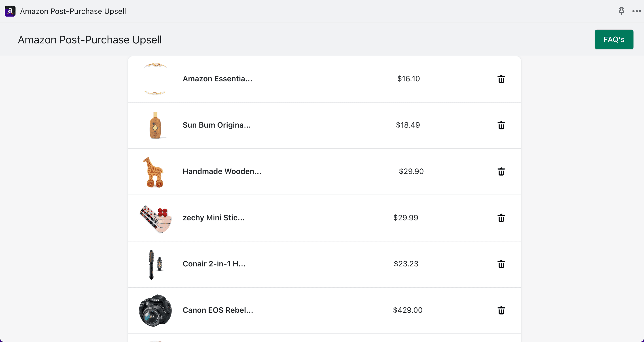Remove the zechy Mini Stic item

point(501,218)
